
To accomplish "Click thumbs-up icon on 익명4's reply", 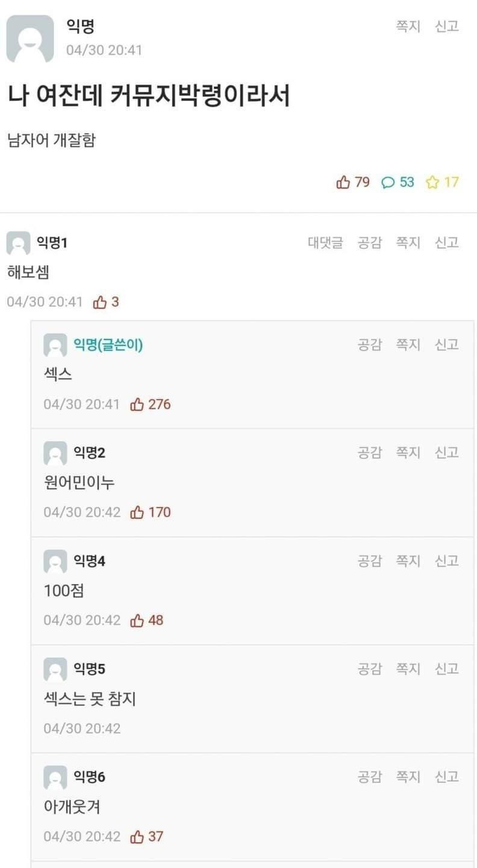I will [137, 620].
